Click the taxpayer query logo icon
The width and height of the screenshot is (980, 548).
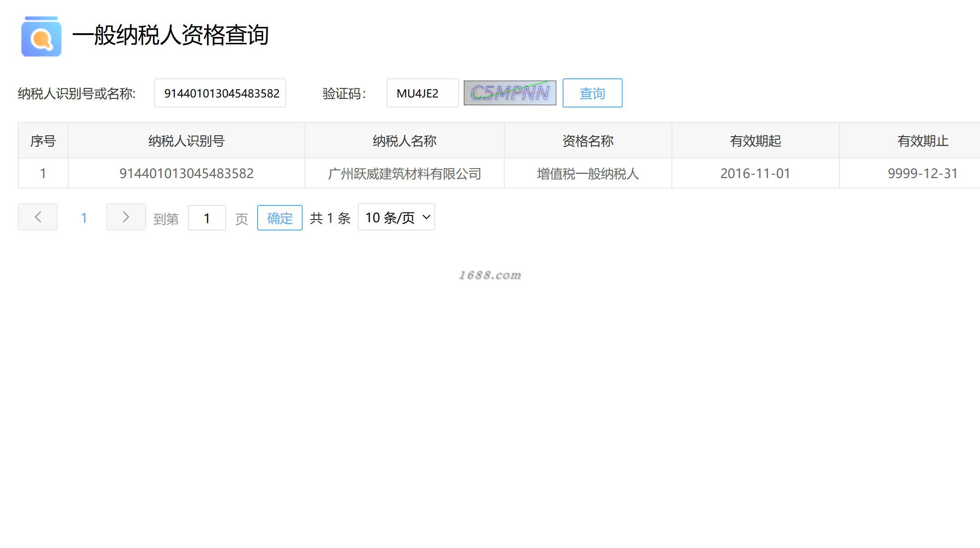pyautogui.click(x=41, y=36)
